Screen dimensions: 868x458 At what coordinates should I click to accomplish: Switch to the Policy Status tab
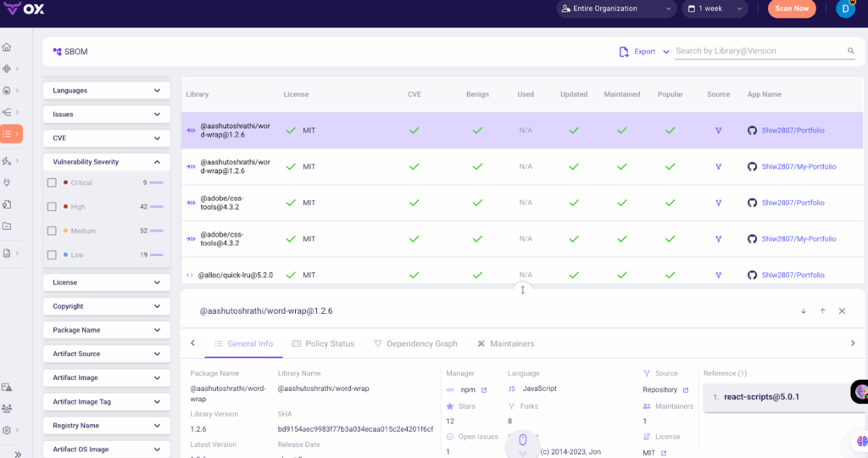tap(323, 343)
